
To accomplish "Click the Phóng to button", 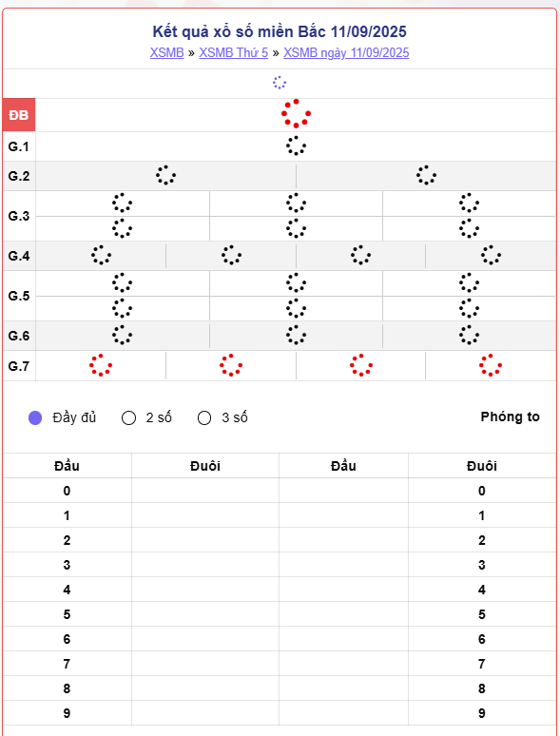I will click(510, 416).
